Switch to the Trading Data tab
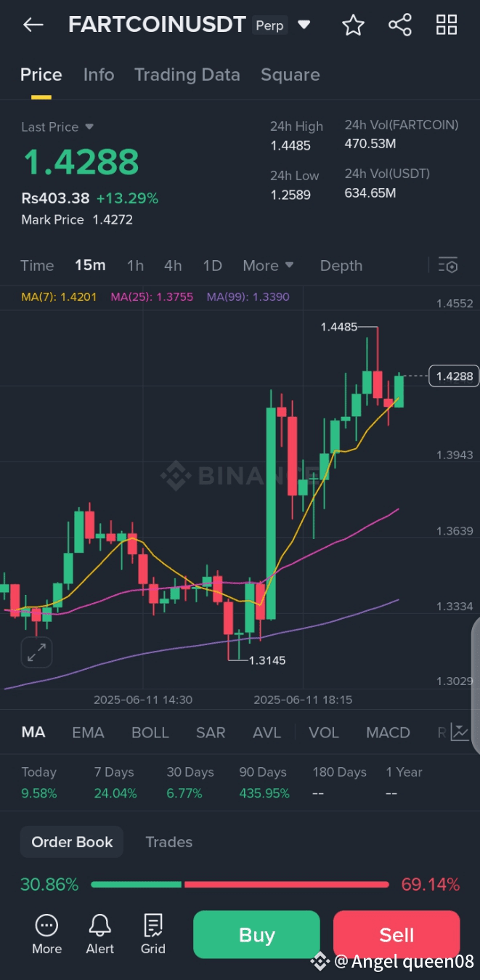 [187, 74]
